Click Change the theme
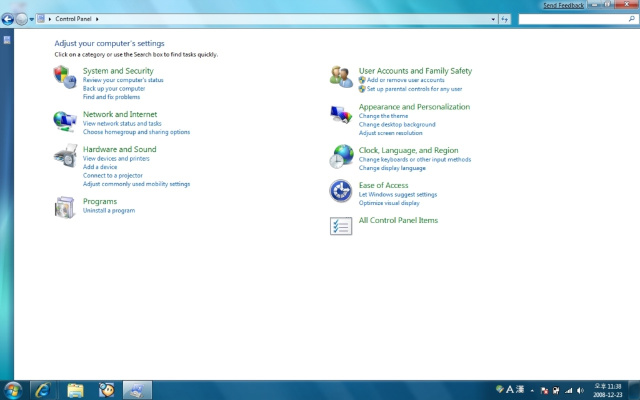 tap(383, 116)
